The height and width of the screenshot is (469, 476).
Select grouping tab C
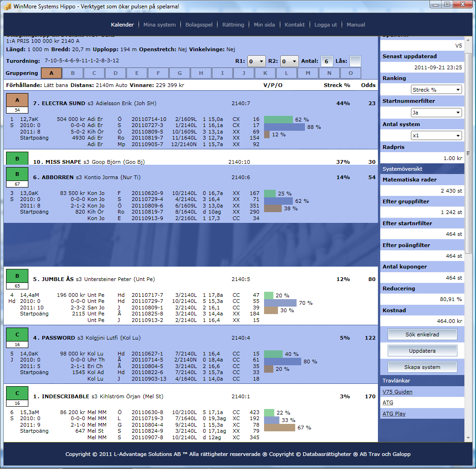tap(94, 73)
